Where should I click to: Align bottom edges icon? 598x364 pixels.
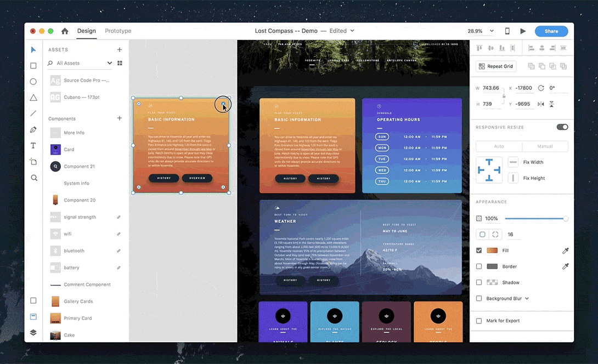502,48
